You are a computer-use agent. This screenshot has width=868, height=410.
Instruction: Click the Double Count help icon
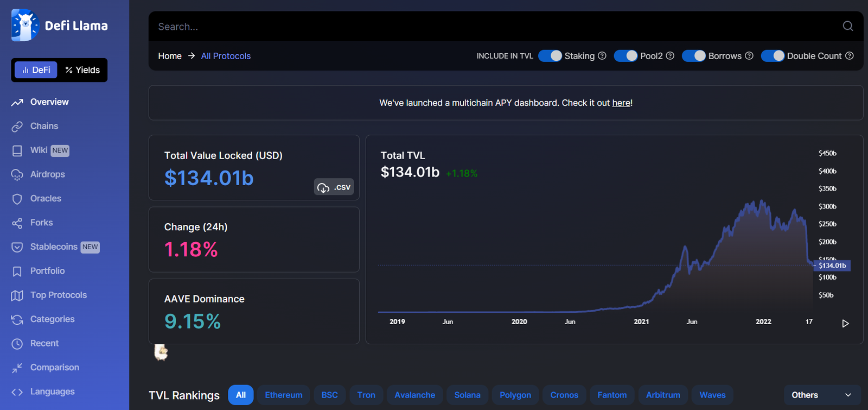point(850,56)
